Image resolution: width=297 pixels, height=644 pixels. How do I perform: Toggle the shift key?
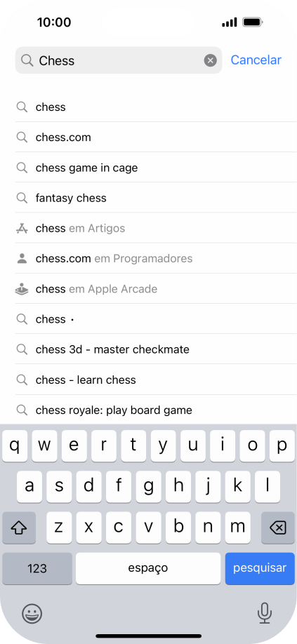tap(19, 528)
